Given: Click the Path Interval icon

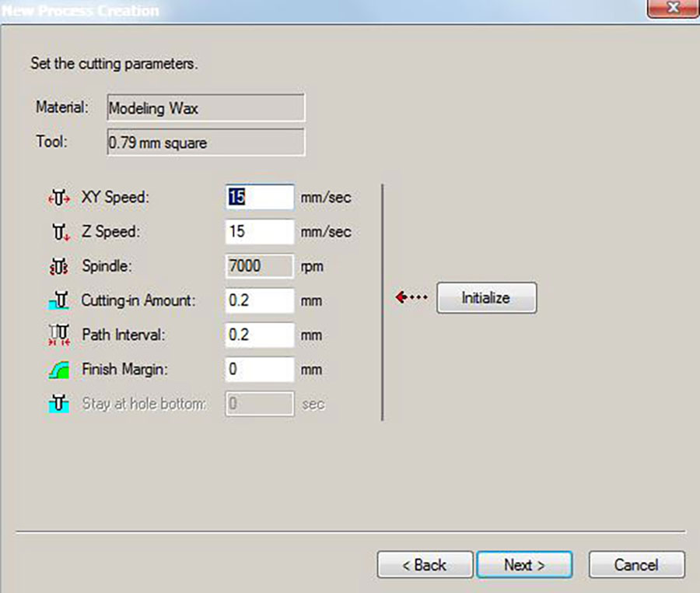Looking at the screenshot, I should [59, 335].
